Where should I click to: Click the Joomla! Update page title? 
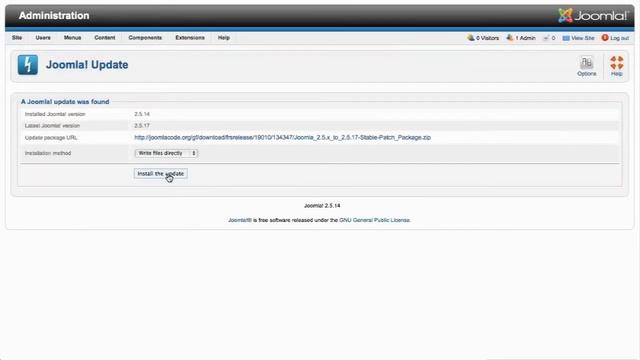87,65
